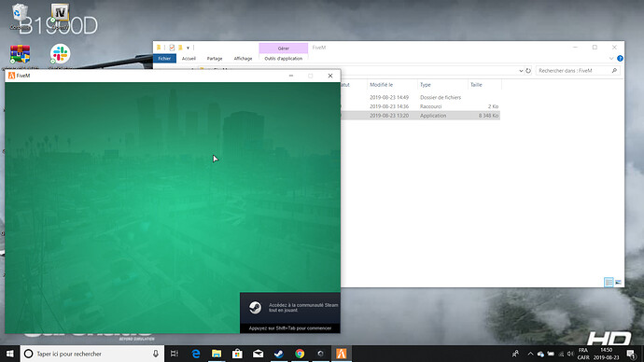Open the Mail app in the taskbar

[x=258, y=354]
